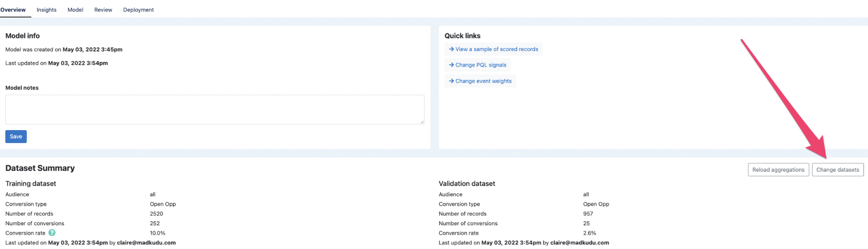This screenshot has width=868, height=249.
Task: Grab the Model notes resize handle
Action: pyautogui.click(x=422, y=122)
